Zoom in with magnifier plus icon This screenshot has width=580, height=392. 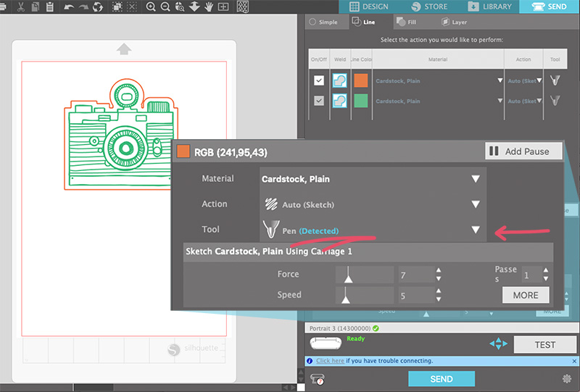151,7
